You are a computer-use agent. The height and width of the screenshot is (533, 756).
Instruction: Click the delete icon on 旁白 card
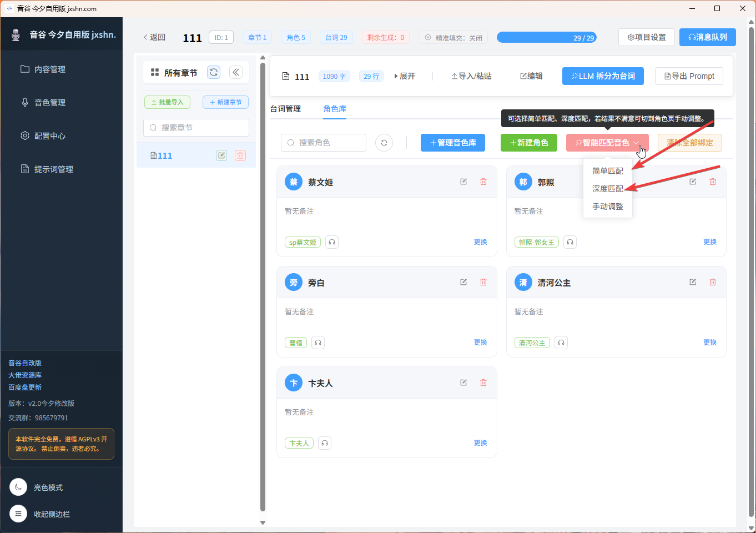[x=483, y=282]
